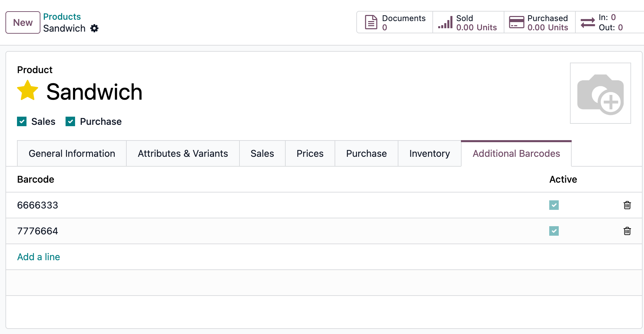Click the camera icon to add product image
The width and height of the screenshot is (644, 334).
(601, 93)
